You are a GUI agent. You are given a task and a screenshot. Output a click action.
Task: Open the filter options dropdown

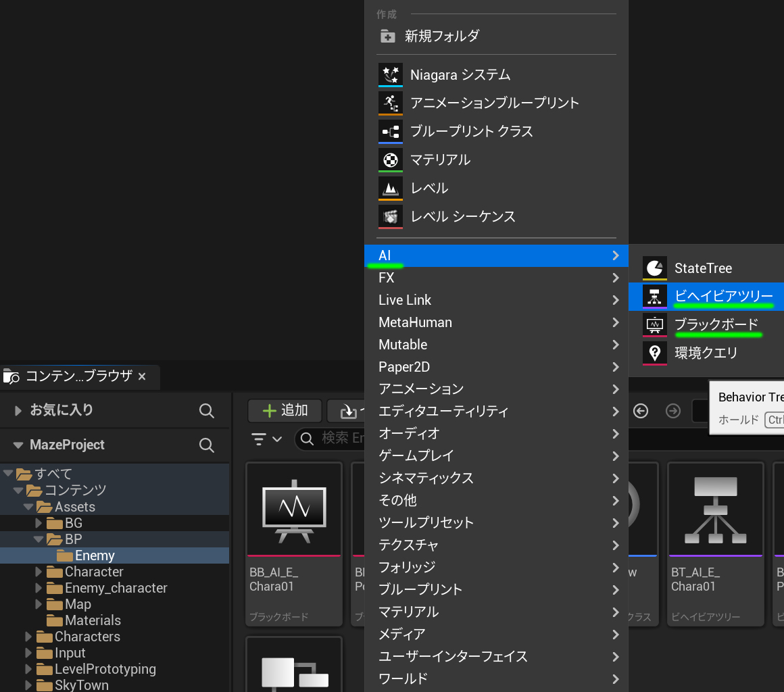coord(267,439)
